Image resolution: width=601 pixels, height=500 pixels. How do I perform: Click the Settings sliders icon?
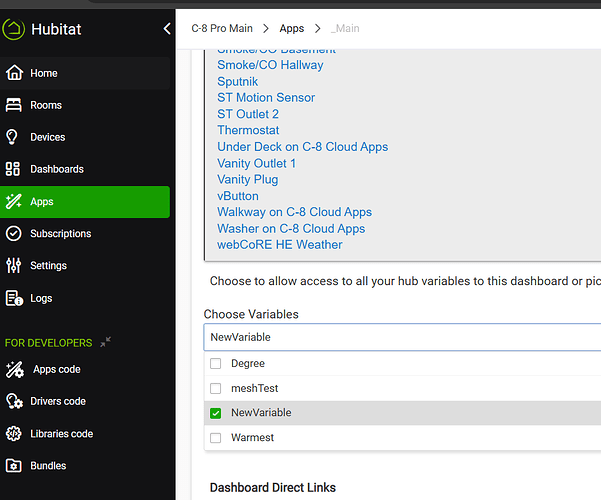pyautogui.click(x=13, y=265)
